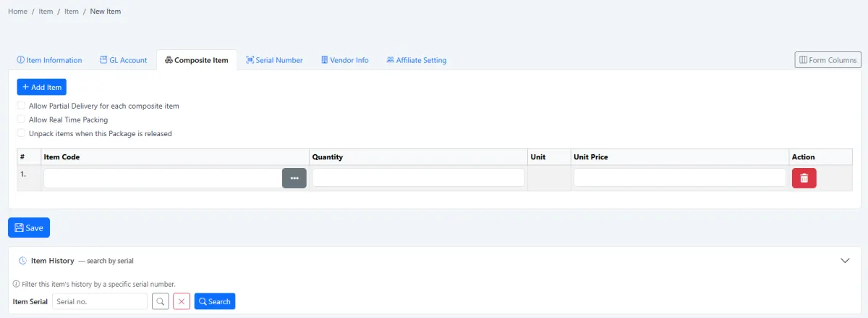Viewport: 868px width, 318px height.
Task: Click the Item Code input in row 1
Action: click(x=163, y=178)
